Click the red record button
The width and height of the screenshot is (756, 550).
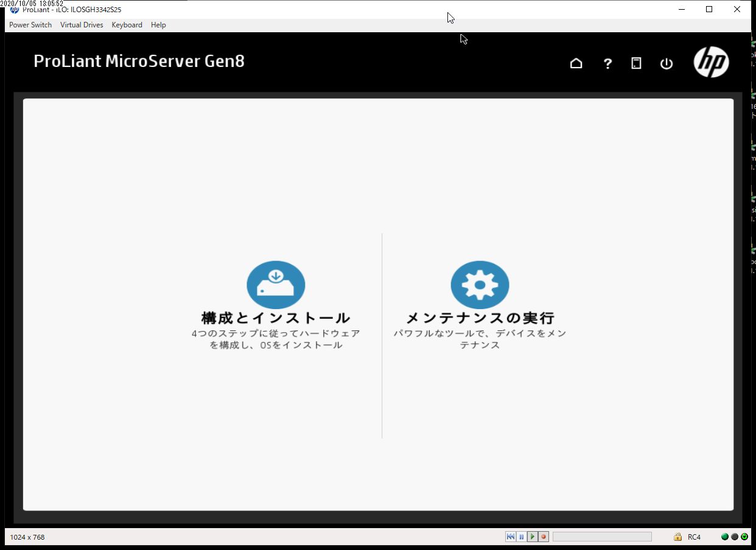coord(544,537)
